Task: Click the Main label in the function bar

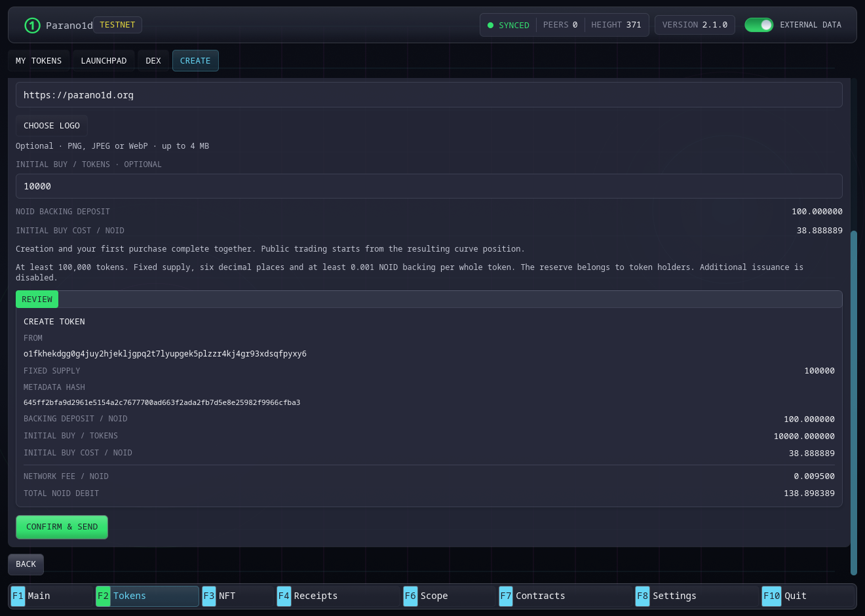Action: [39, 596]
